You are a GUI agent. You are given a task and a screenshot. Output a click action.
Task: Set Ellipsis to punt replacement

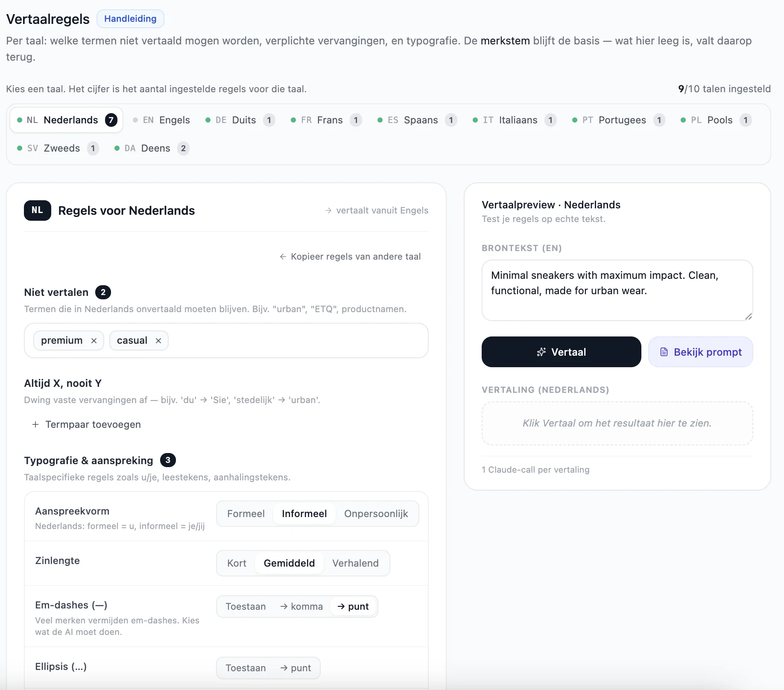pos(295,668)
